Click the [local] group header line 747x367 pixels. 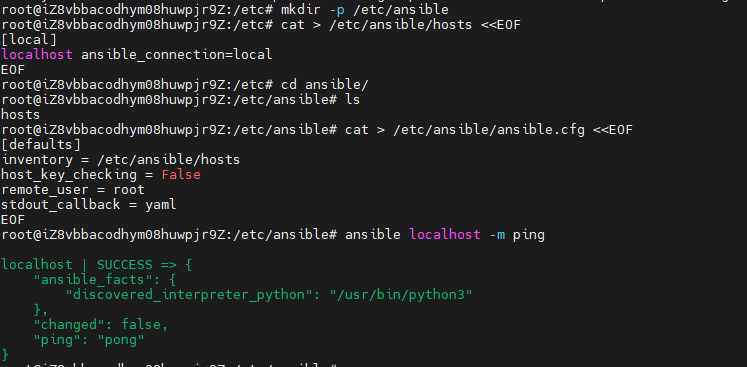coord(29,39)
